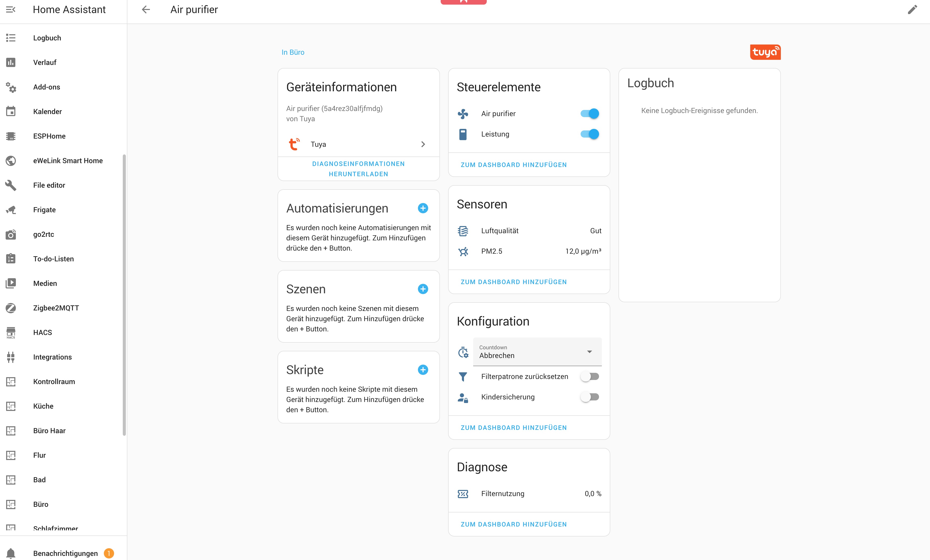Open Benachrichtigungen bell icon
The height and width of the screenshot is (560, 930).
(x=10, y=553)
